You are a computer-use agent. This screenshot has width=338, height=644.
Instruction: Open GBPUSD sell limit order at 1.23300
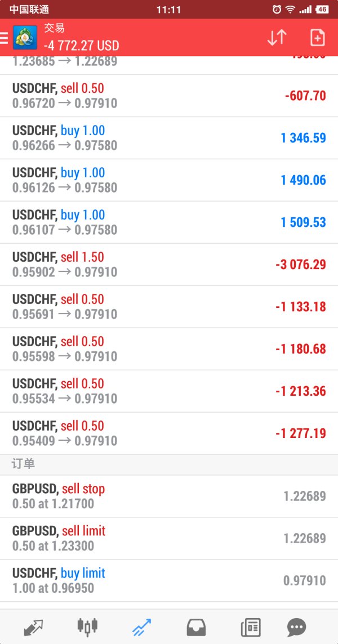coord(169,538)
